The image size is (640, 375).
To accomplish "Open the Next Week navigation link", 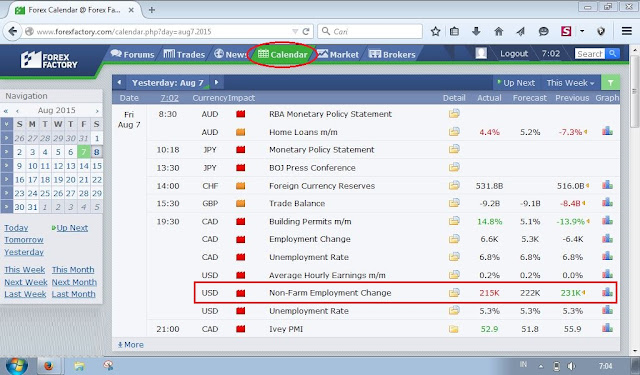I will [26, 282].
